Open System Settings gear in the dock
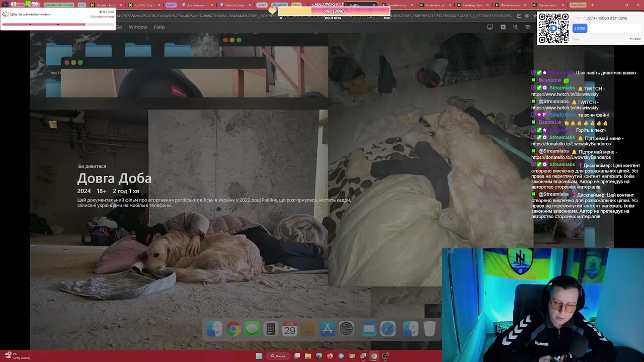Screen dimensions: 644x362 (x=346, y=329)
